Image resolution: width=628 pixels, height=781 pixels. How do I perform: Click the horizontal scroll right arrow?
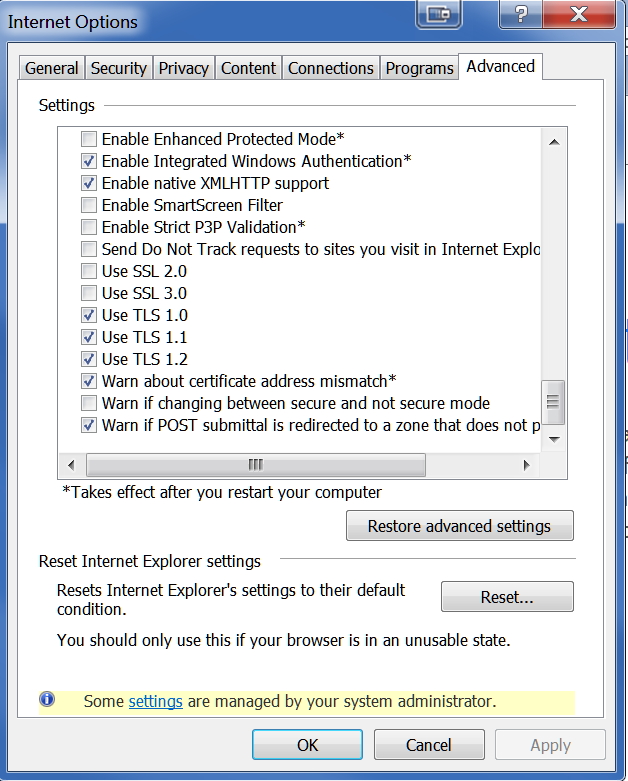526,465
